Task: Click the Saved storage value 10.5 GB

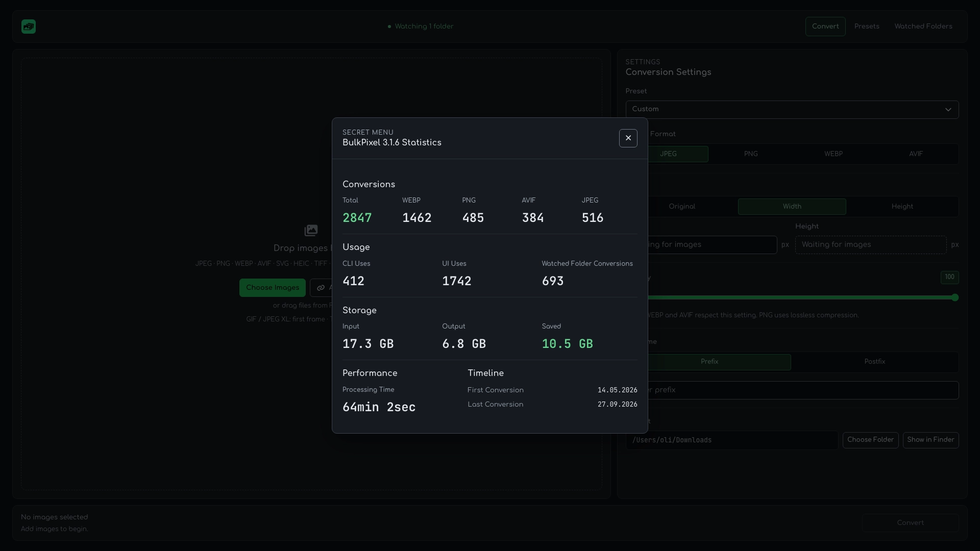Action: click(x=568, y=344)
